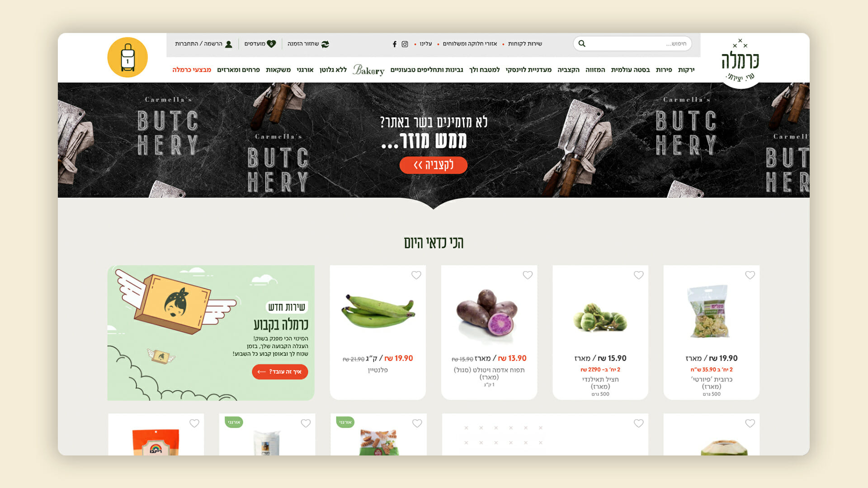Go to Carmella logo homepage
868x488 pixels.
[x=740, y=61]
